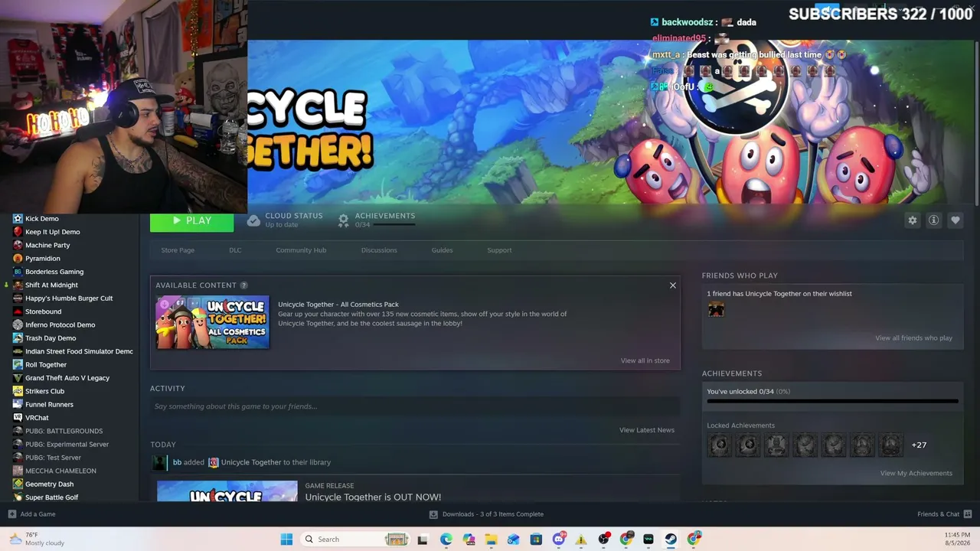Click "View all friends who play" link
This screenshot has height=551, width=980.
point(913,338)
